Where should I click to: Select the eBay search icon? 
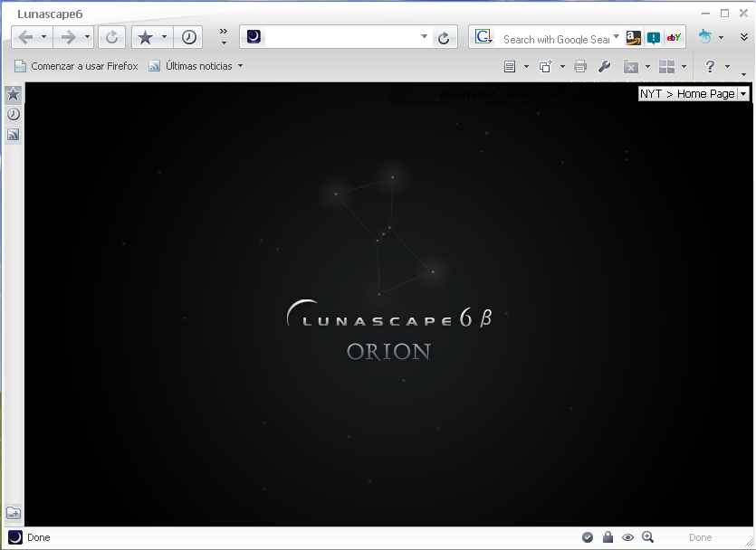point(672,37)
